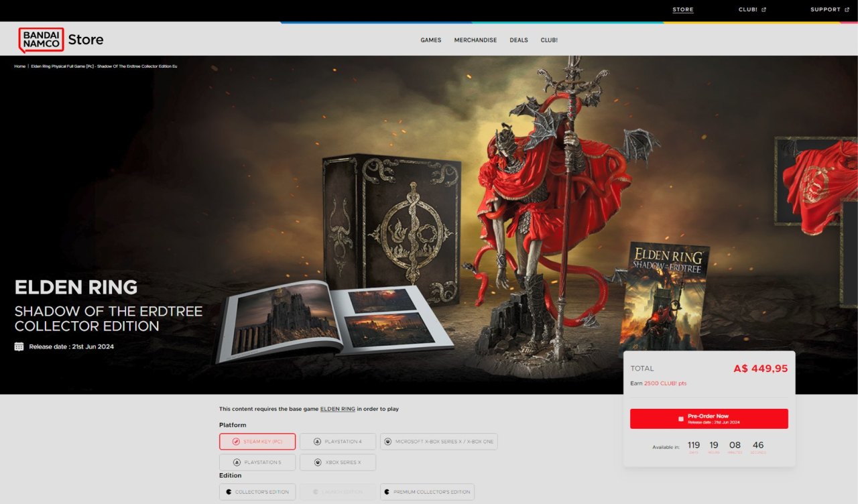Follow the ELDEN RING base game link
This screenshot has height=504, width=858.
point(338,409)
